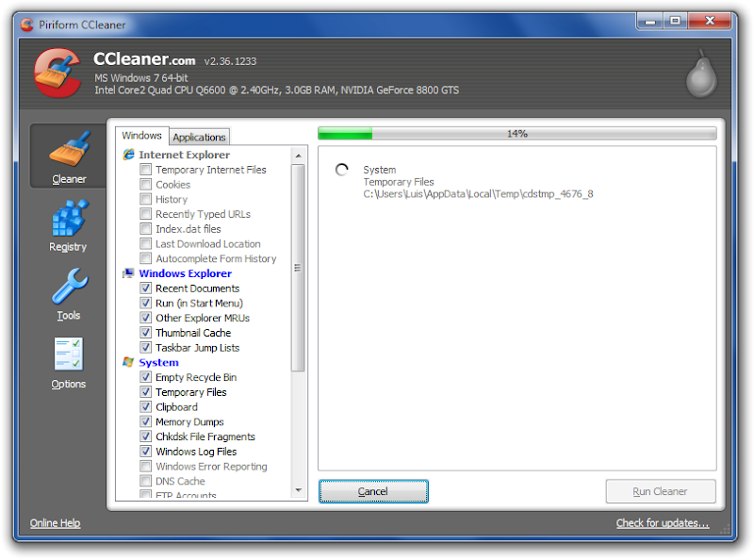
Task: Toggle Last Download Location checkbox
Action: point(145,244)
